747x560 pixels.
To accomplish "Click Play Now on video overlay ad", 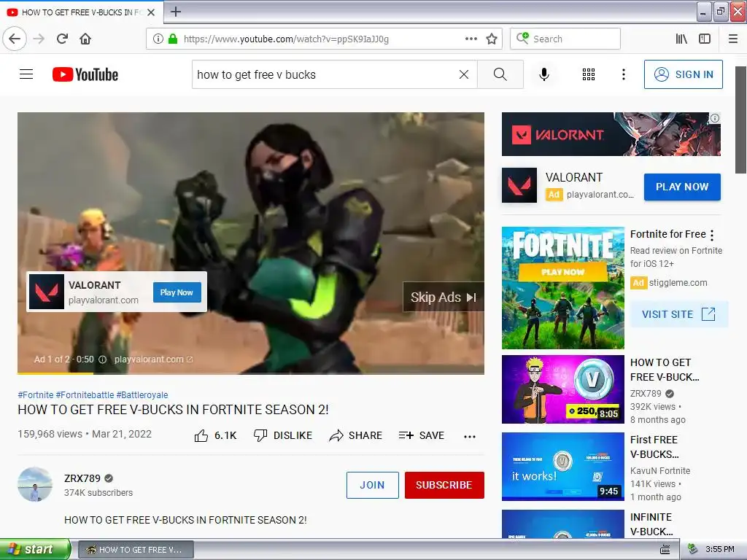I will pyautogui.click(x=177, y=292).
